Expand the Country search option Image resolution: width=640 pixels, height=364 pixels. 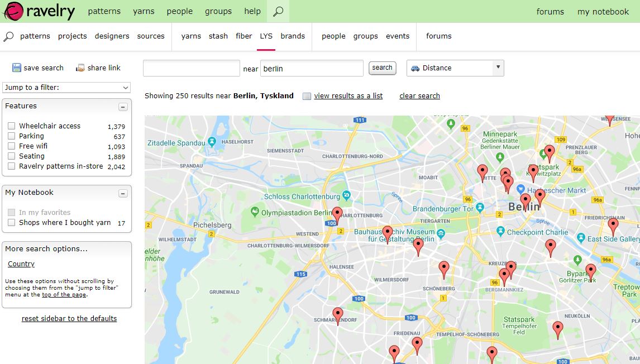click(x=21, y=264)
